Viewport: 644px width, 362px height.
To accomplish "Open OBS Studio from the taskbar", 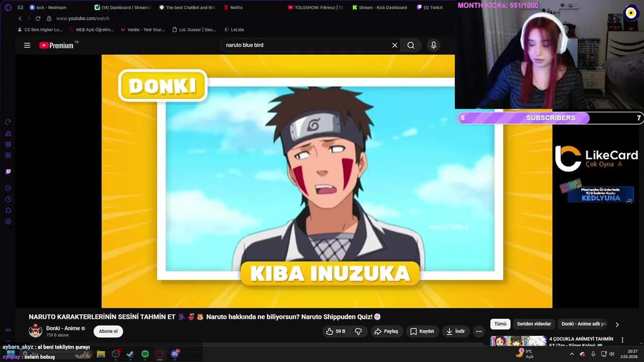I will point(116,354).
